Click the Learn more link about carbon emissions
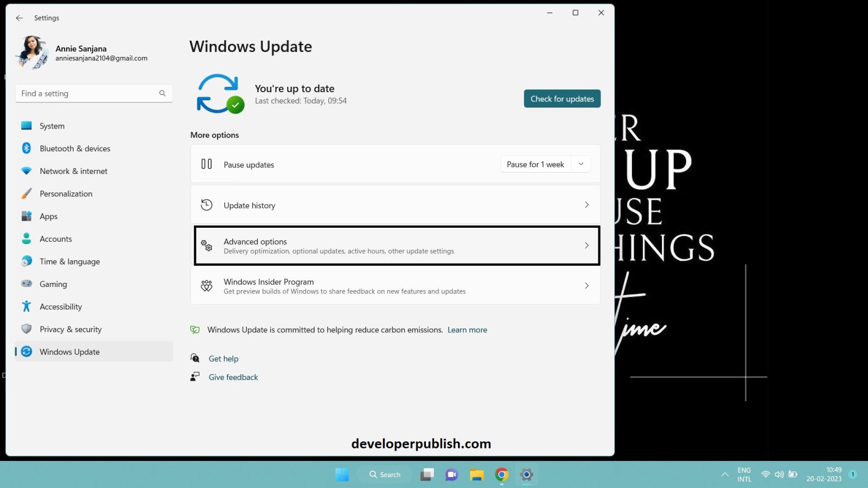Image resolution: width=868 pixels, height=488 pixels. tap(467, 329)
